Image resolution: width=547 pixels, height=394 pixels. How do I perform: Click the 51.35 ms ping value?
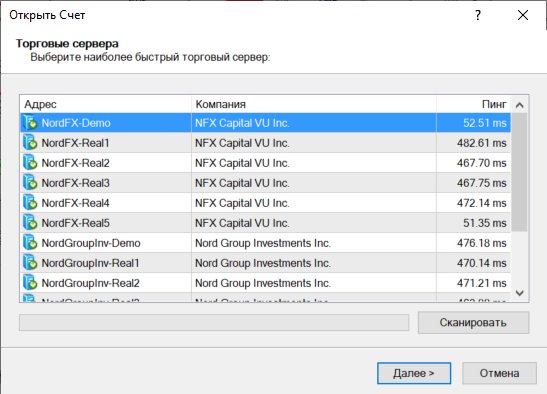point(485,223)
